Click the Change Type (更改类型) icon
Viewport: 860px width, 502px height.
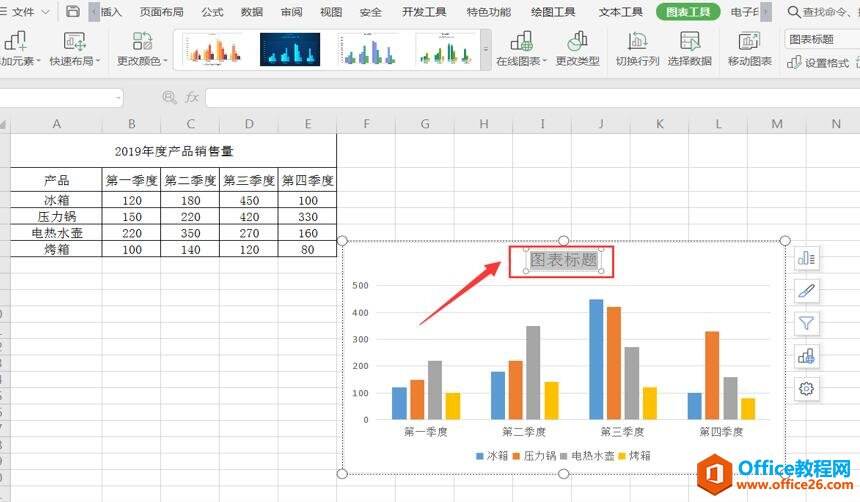click(x=577, y=41)
